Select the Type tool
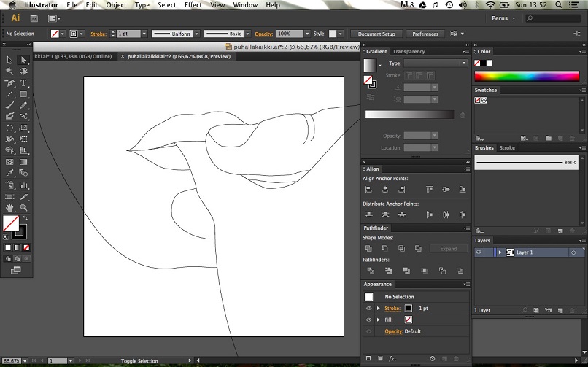The image size is (588, 367). pos(23,83)
